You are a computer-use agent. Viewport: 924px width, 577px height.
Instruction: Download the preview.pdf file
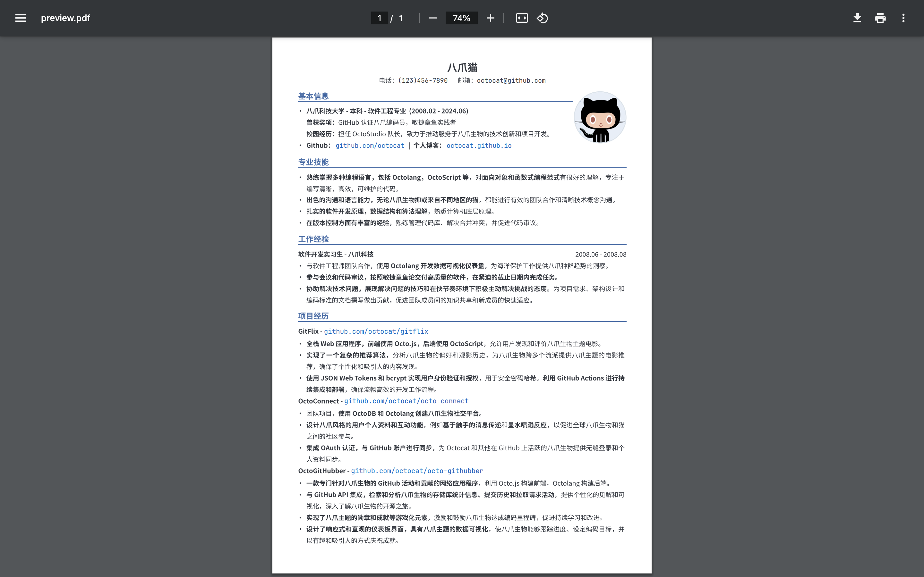[x=857, y=18]
